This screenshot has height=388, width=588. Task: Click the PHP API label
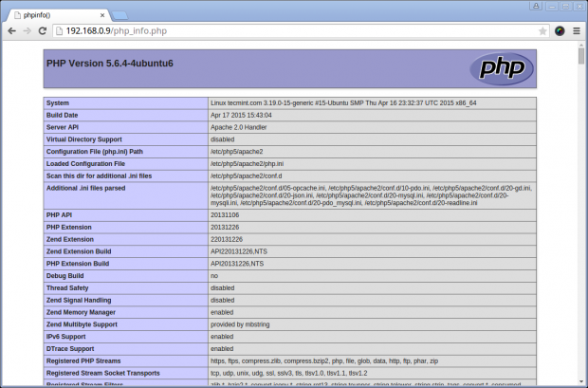(x=59, y=215)
